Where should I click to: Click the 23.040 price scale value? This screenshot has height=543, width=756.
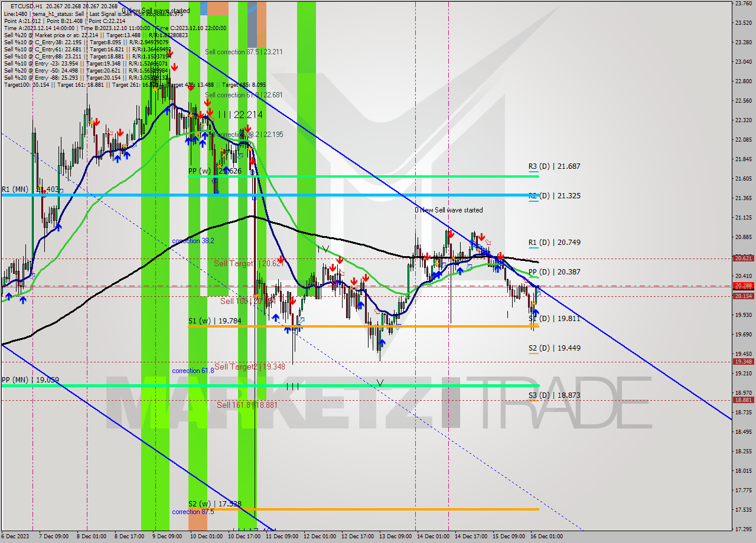click(743, 61)
